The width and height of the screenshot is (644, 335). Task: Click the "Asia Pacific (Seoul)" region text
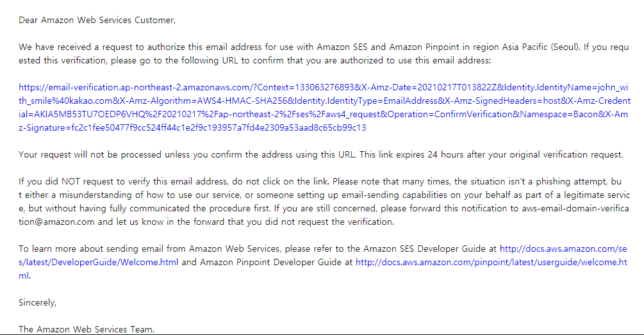541,47
